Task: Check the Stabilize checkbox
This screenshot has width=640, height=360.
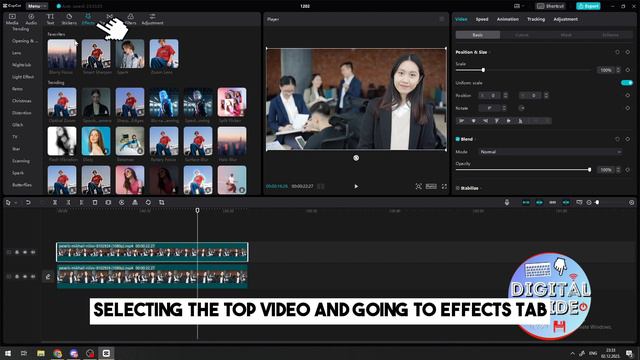Action: (458, 188)
